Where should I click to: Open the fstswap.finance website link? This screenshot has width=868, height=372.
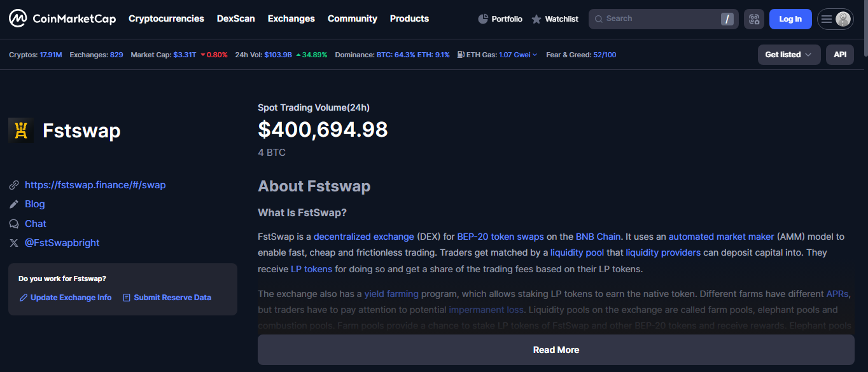(95, 185)
